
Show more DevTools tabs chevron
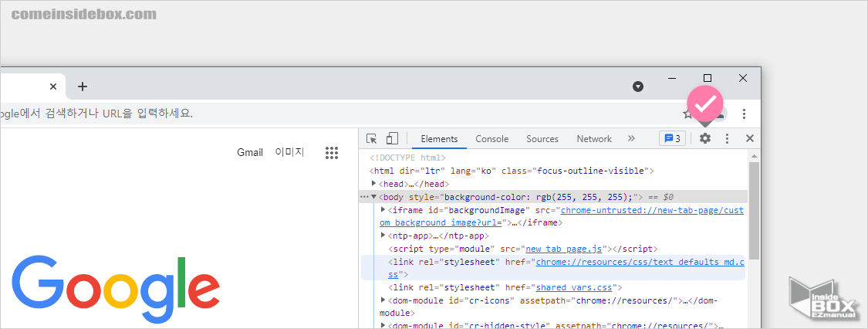(x=631, y=138)
